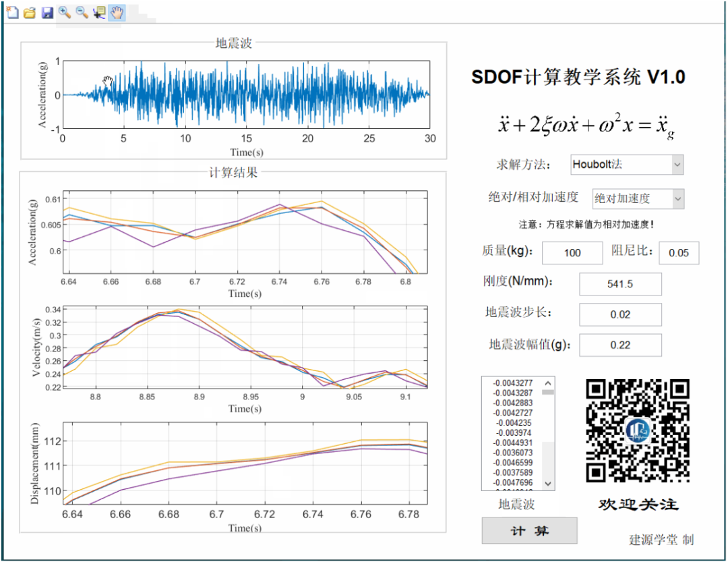Click the Displacement result plot
The width and height of the screenshot is (728, 564).
245,463
